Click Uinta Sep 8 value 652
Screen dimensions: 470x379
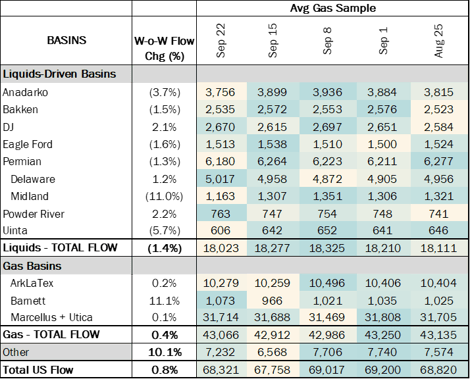[x=328, y=230]
